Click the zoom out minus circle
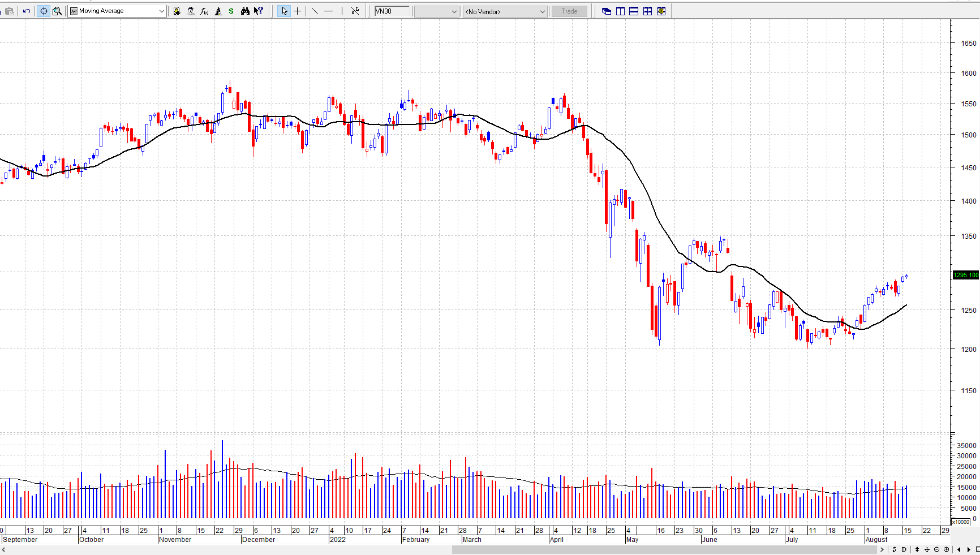Screen dimensions: 980x555 936,549
